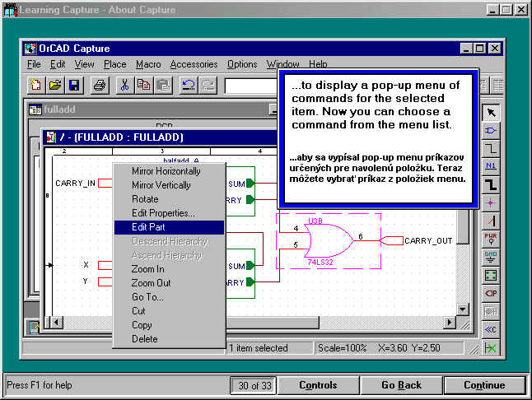532x400 pixels.
Task: Click the New document toolbar icon
Action: [x=36, y=85]
